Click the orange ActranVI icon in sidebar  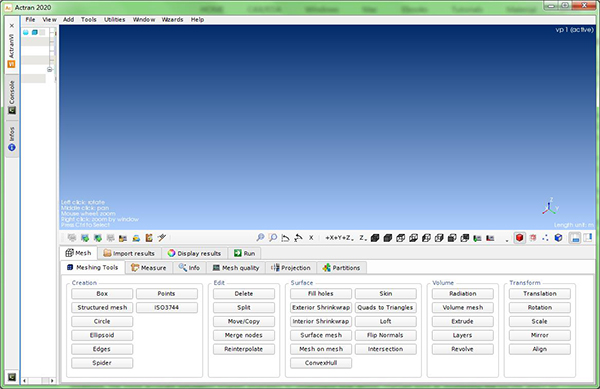11,64
